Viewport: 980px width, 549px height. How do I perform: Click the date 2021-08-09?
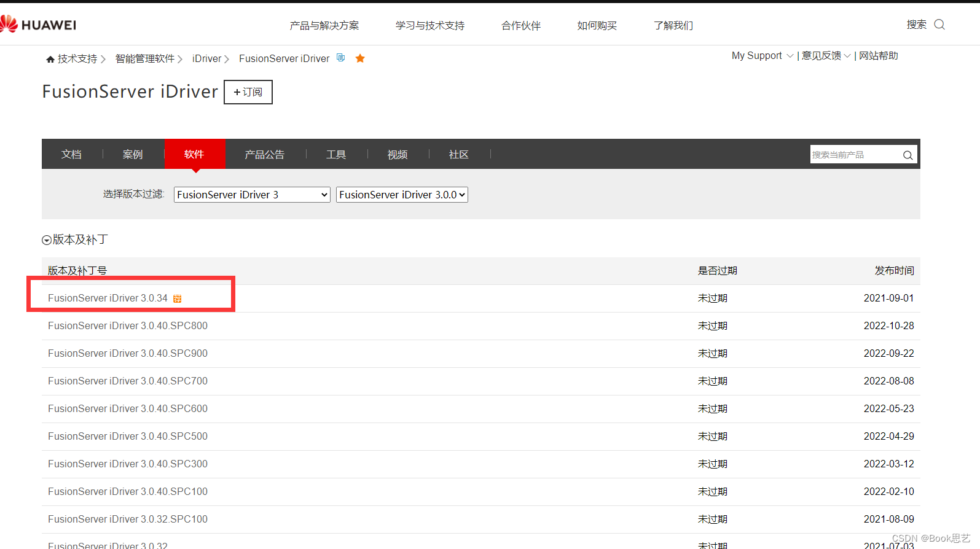[x=889, y=520]
